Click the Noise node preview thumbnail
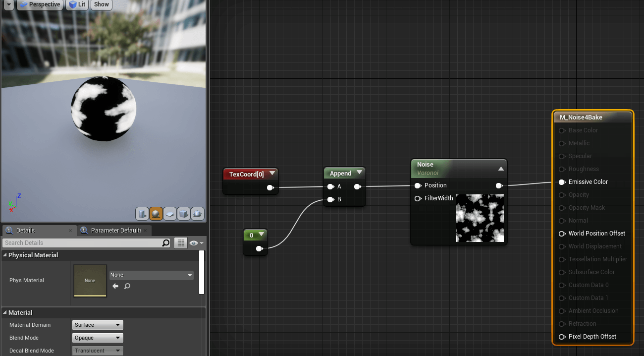Screen dimensions: 644x356 (x=480, y=218)
